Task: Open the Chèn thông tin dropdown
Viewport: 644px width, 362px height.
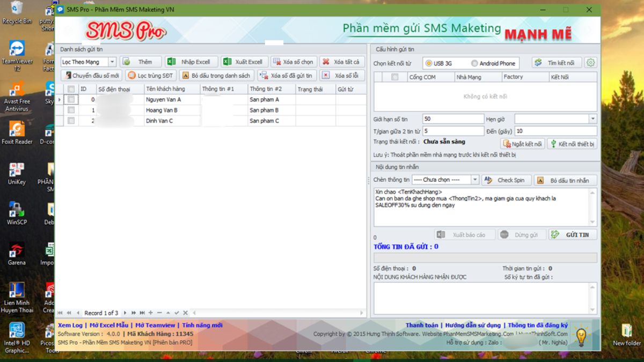Action: [474, 180]
